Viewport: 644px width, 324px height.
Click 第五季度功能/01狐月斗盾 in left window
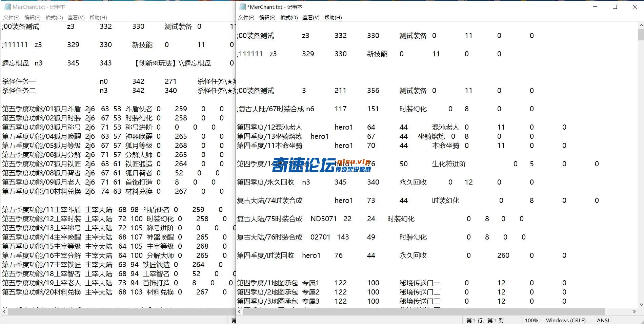point(42,109)
